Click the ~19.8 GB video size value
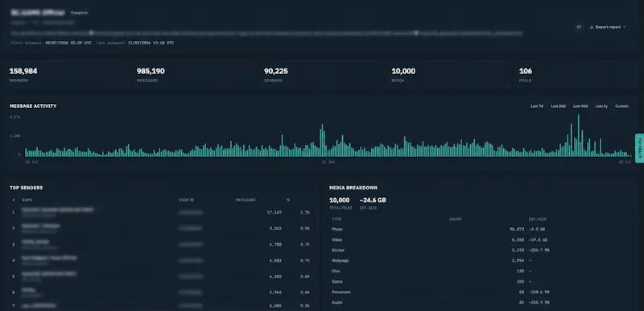The height and width of the screenshot is (311, 644). [538, 239]
